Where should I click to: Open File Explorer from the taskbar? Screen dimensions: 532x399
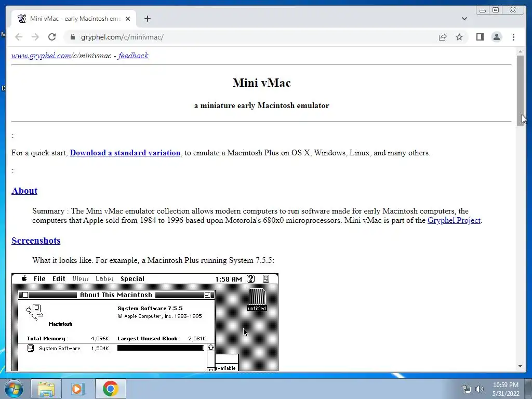click(x=46, y=389)
